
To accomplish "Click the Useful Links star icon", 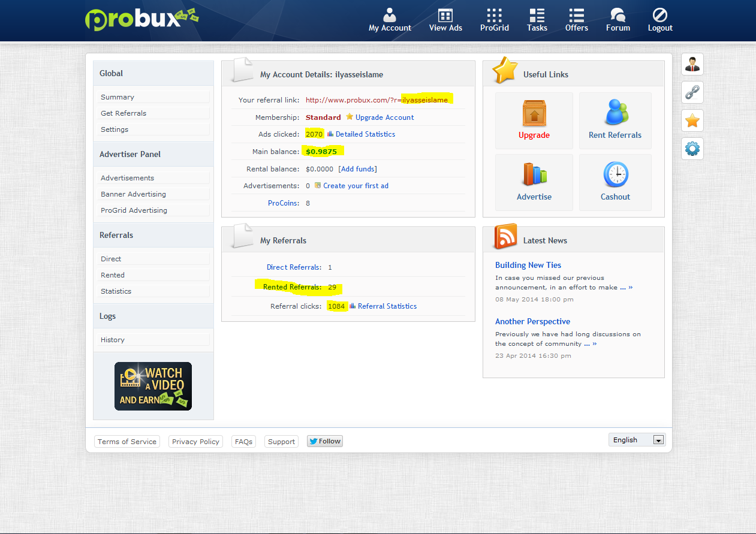I will click(505, 70).
